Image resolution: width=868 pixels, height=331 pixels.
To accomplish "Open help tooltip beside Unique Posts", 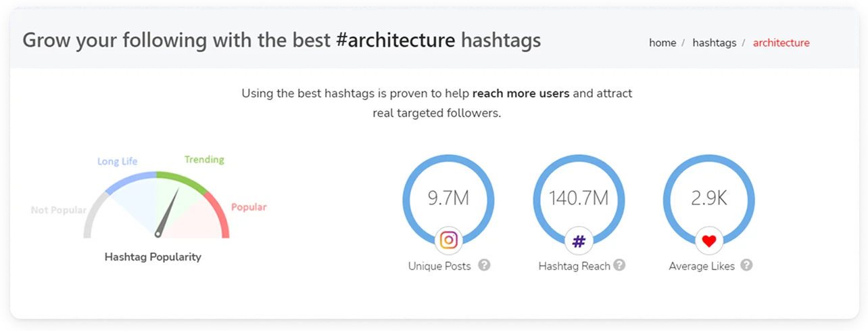I will (484, 265).
